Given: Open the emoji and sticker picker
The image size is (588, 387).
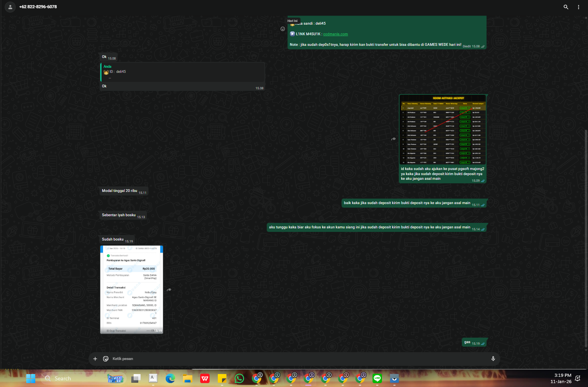Looking at the screenshot, I should [x=106, y=359].
